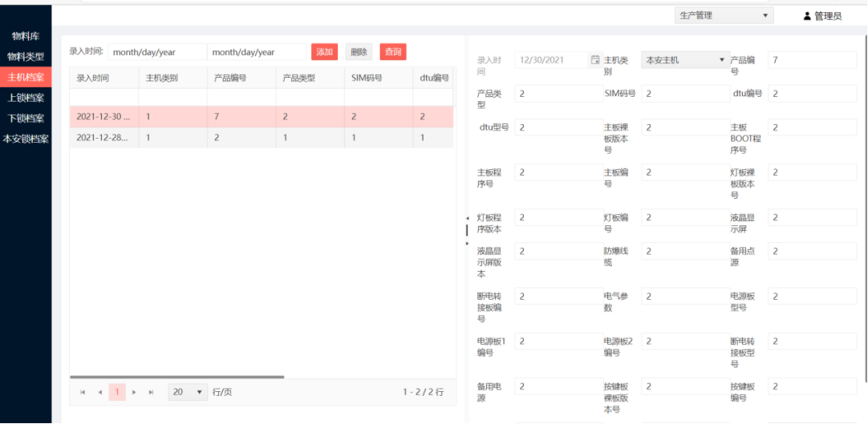Click the administrator user icon
Image resolution: width=868 pixels, height=424 pixels.
pyautogui.click(x=807, y=16)
